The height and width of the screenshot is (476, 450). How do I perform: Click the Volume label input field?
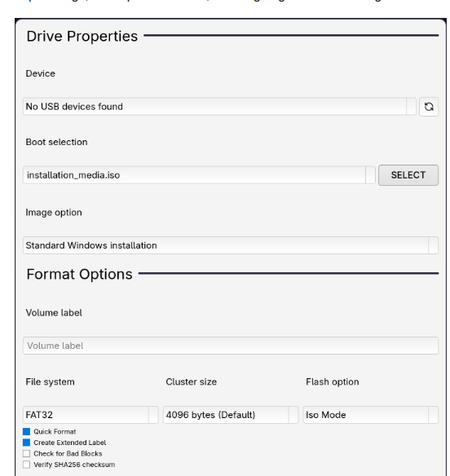(231, 346)
